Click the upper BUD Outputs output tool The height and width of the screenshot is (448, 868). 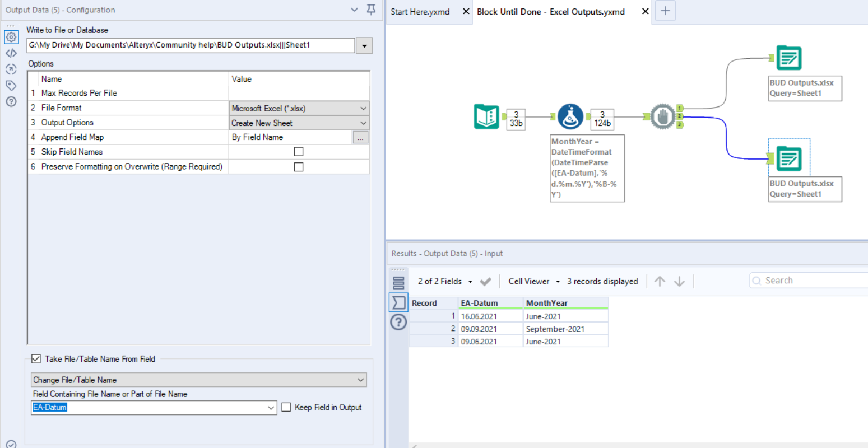(x=789, y=58)
